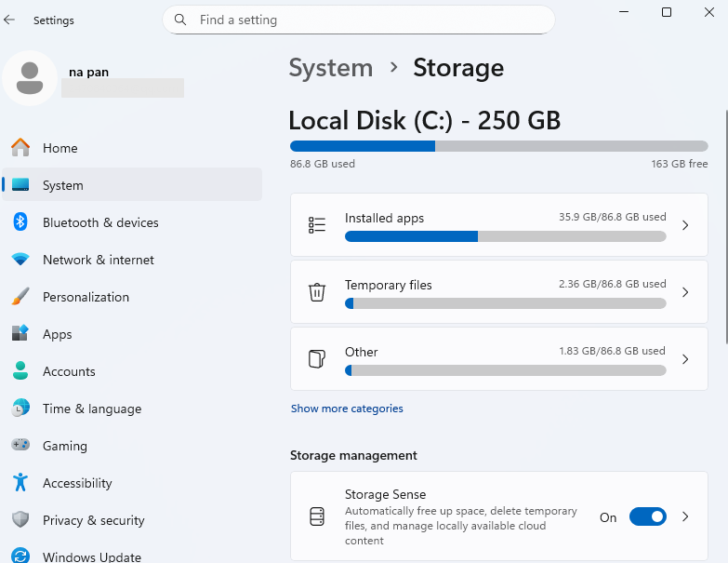This screenshot has height=563, width=728.
Task: Click the Temporary files trash icon
Action: tap(317, 292)
